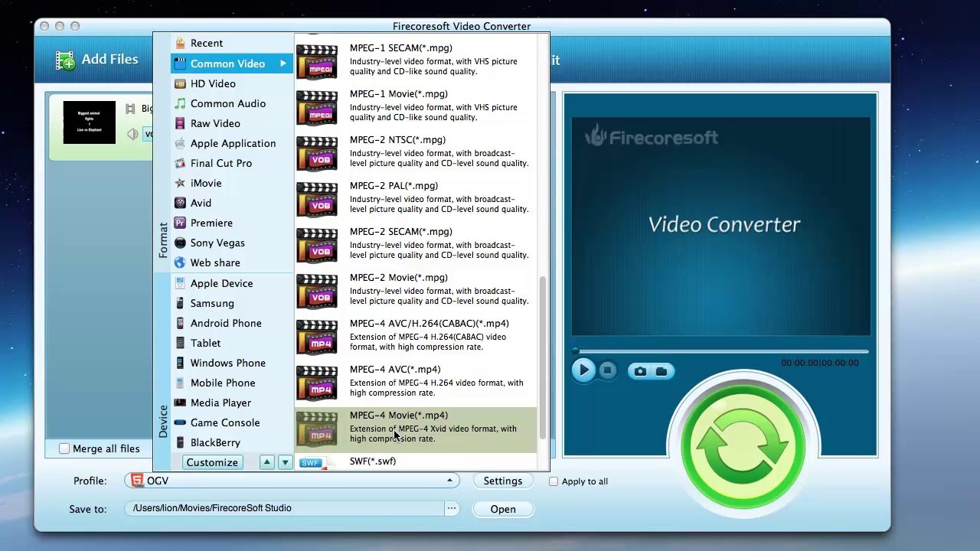Select MPEG-1 SECAM(*.mpg) format
This screenshot has width=980, height=551.
coord(416,60)
